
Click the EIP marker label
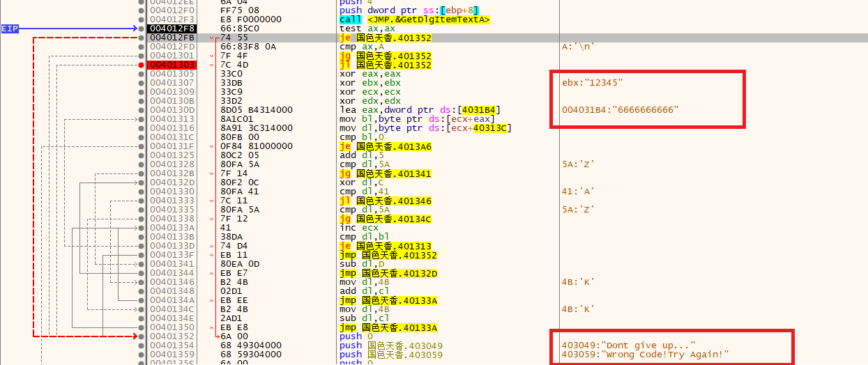(x=10, y=29)
